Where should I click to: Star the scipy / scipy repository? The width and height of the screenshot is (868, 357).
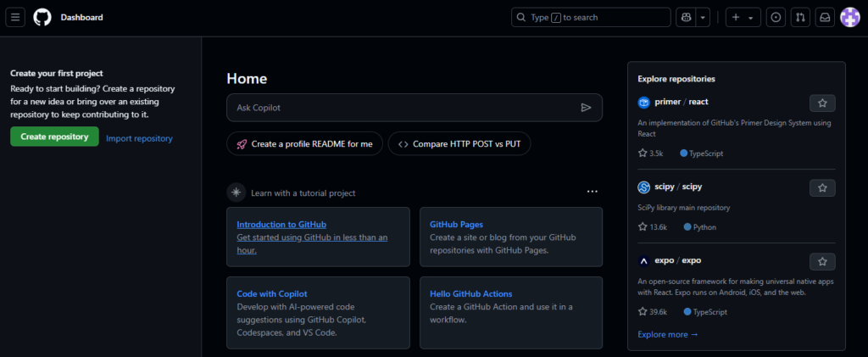pos(822,187)
